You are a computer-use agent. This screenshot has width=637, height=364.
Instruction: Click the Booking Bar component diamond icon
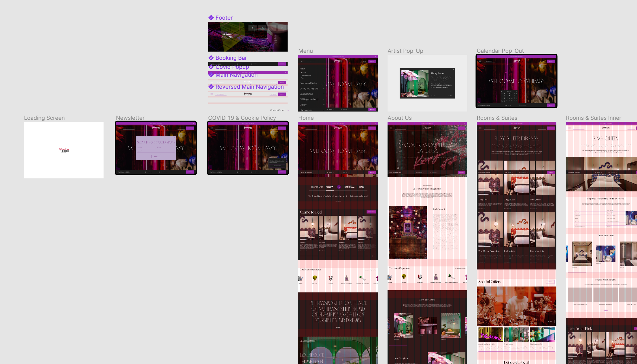coord(211,58)
